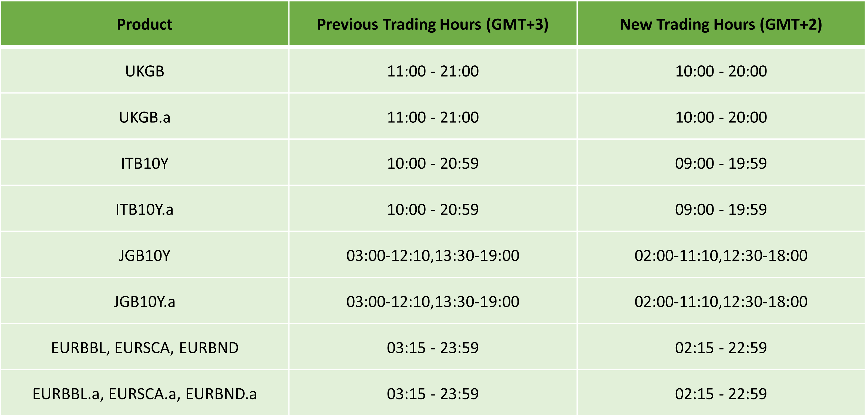Click JGB10Y.a new hours 02:00-11:10,12:30-18:00
This screenshot has height=417, width=868.
pyautogui.click(x=721, y=302)
